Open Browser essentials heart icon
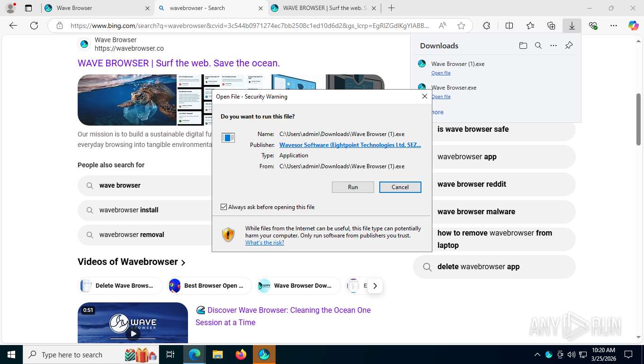Viewport: 644px width, 364px height. click(593, 26)
